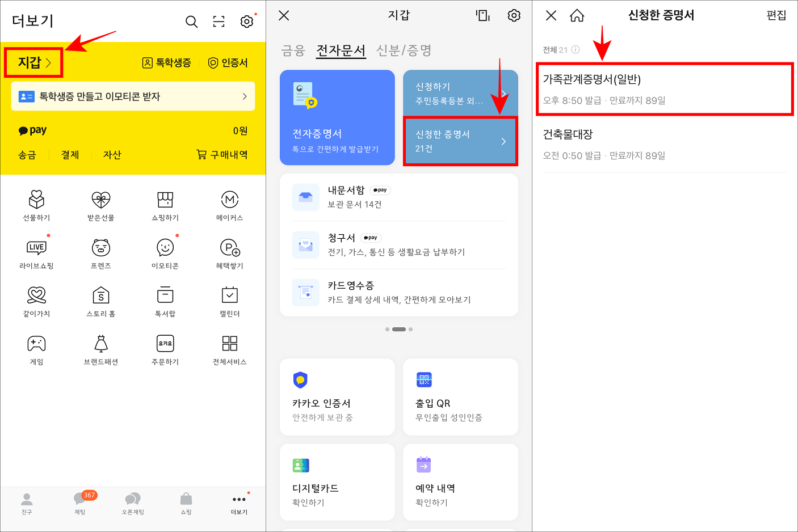The height and width of the screenshot is (532, 798).
Task: Expand 신청하기 주민등록등본 card
Action: tap(460, 94)
